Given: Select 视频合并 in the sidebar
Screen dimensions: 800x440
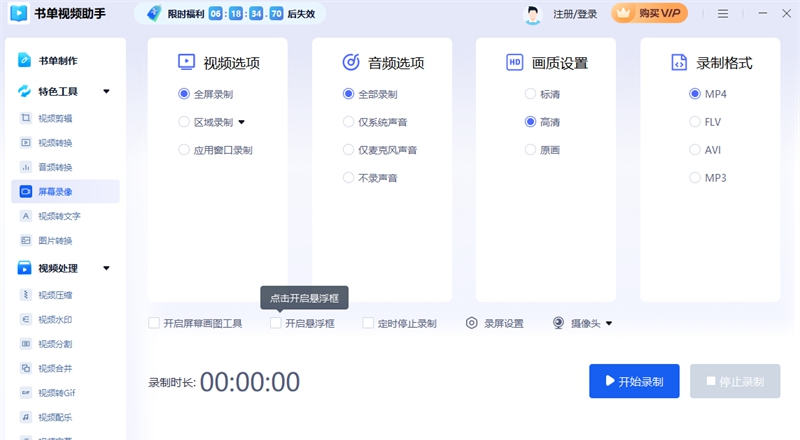Looking at the screenshot, I should tap(54, 368).
